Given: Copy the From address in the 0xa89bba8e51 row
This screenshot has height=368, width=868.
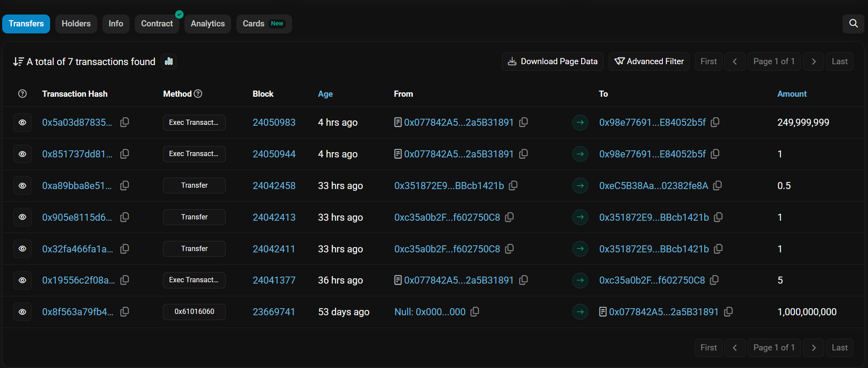Looking at the screenshot, I should click(x=513, y=186).
